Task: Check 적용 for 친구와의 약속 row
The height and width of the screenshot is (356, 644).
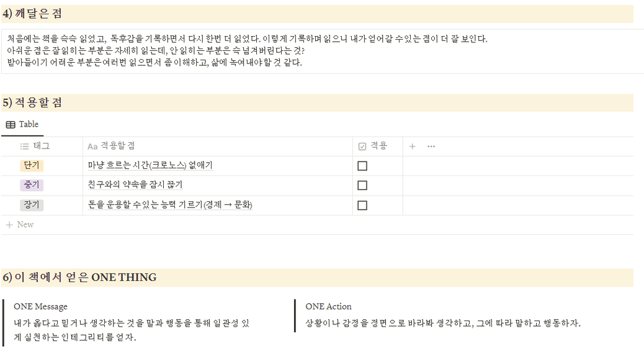Action: tap(362, 185)
